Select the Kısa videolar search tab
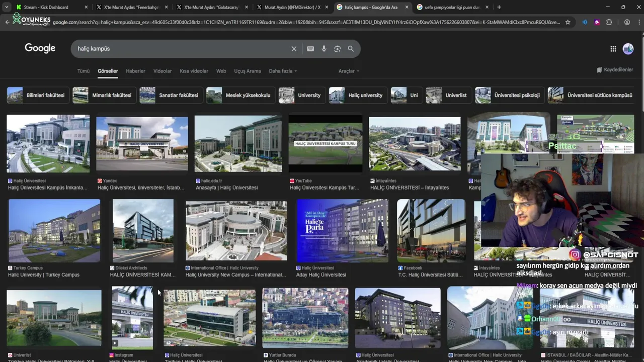The height and width of the screenshot is (362, 644). pos(194,71)
